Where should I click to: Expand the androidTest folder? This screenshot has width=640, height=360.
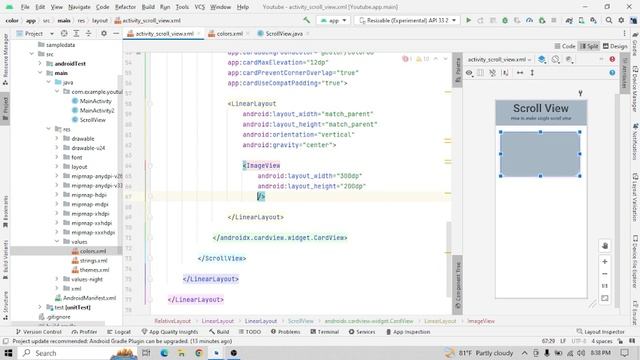click(40, 63)
